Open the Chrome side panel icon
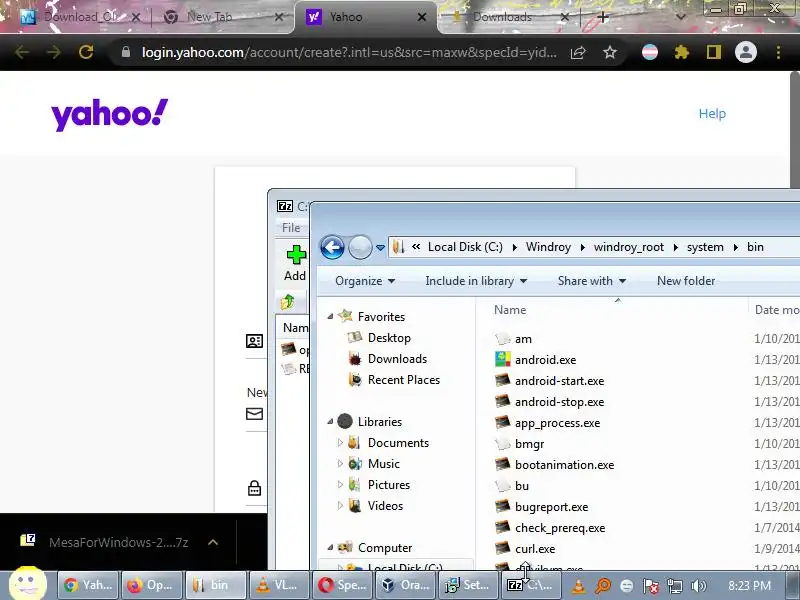 point(714,52)
